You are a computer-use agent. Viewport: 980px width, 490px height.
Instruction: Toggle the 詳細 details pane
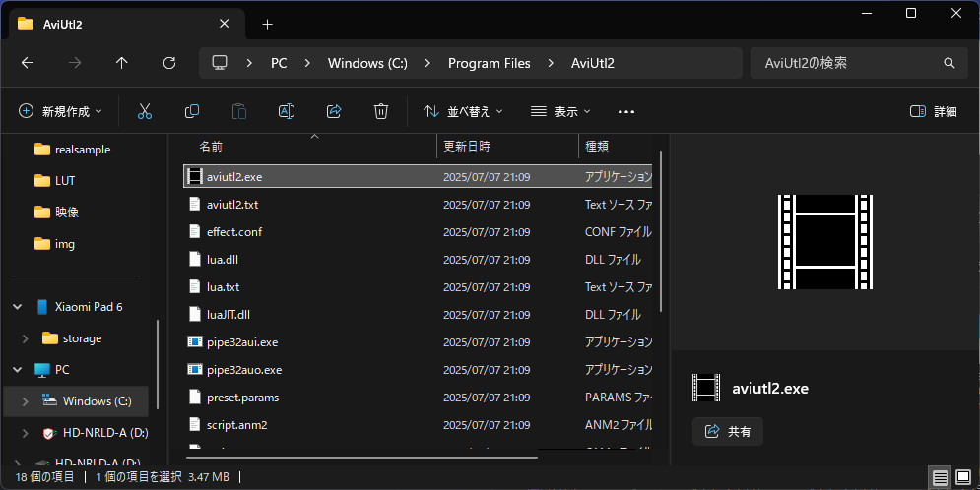click(933, 112)
